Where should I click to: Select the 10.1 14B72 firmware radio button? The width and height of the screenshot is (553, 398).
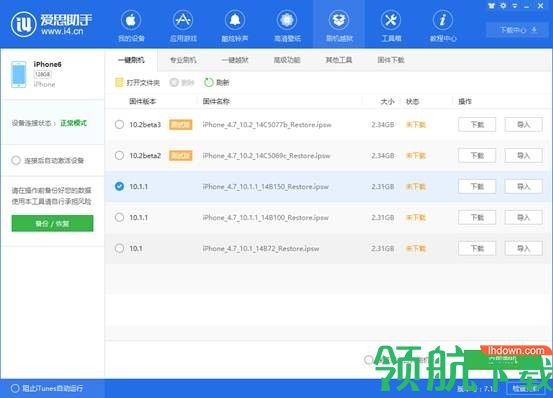pos(120,248)
